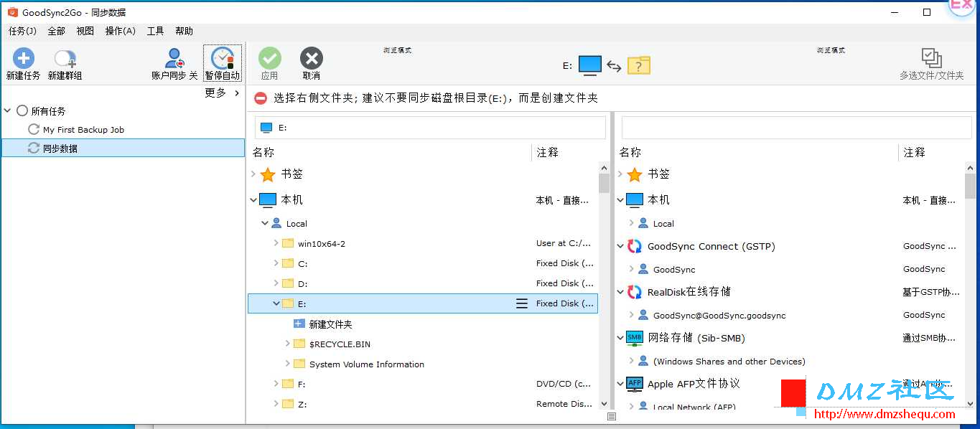Click the 新建任务 (New Job) icon
This screenshot has width=980, height=429.
(x=23, y=59)
